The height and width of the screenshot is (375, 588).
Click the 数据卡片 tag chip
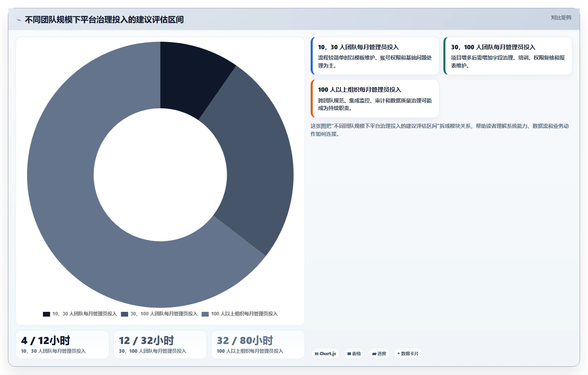click(x=408, y=354)
